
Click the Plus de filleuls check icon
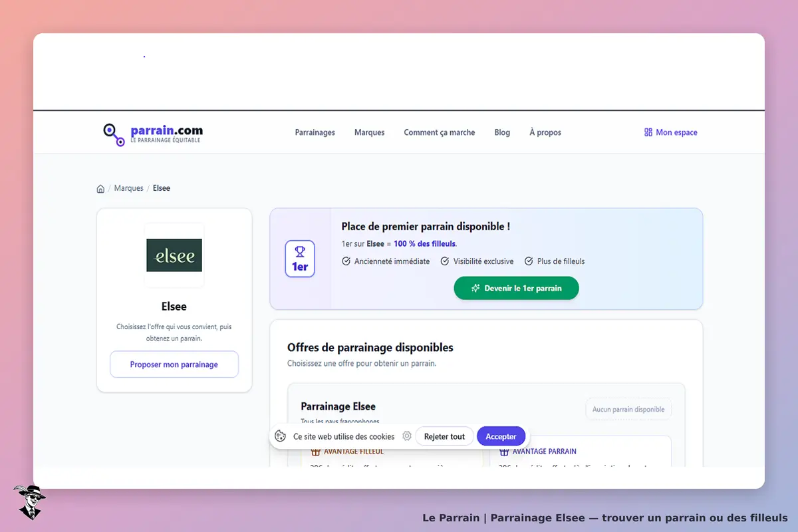[529, 261]
